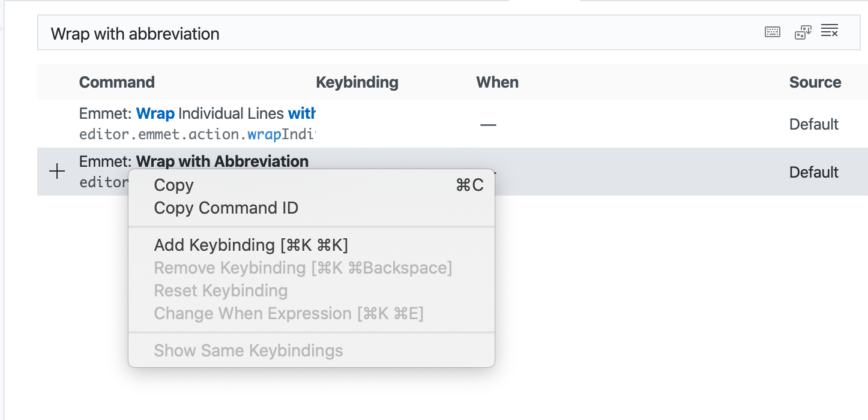868x420 pixels.
Task: Click the Source column header
Action: (x=815, y=82)
